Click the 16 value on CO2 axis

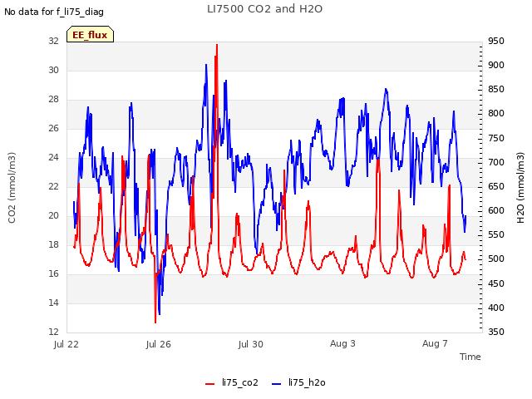tap(53, 273)
